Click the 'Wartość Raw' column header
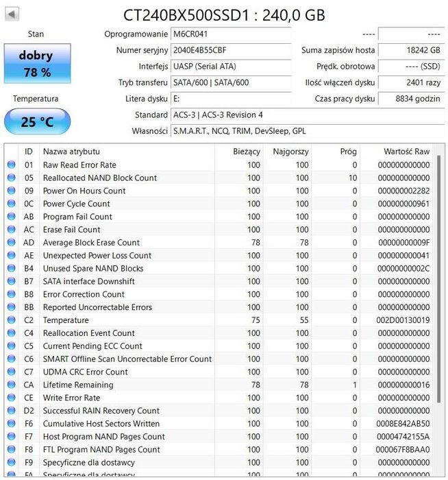Image resolution: width=448 pixels, height=480 pixels. click(406, 152)
